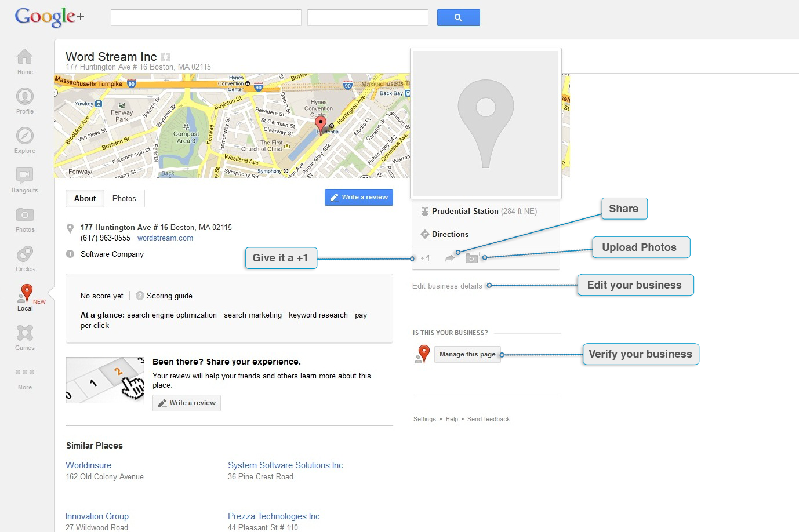The width and height of the screenshot is (799, 532).
Task: Open the Circles sidebar icon
Action: pyautogui.click(x=24, y=254)
